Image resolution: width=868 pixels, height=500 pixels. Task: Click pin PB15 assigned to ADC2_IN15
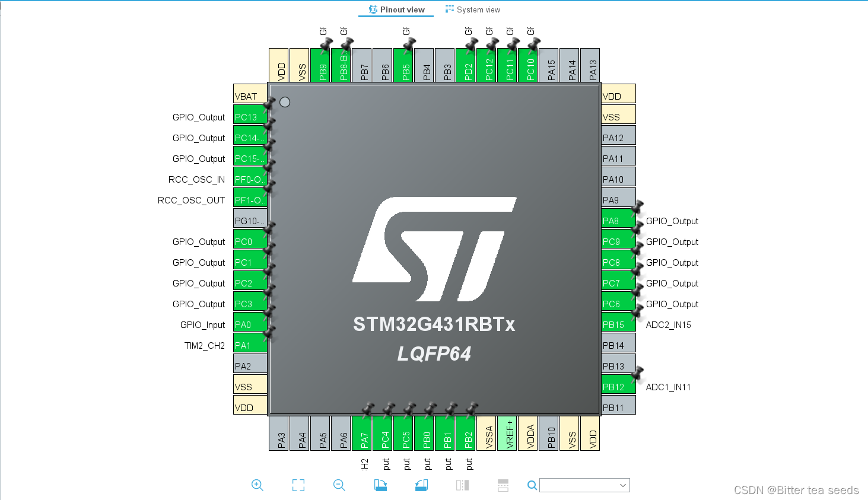(618, 322)
